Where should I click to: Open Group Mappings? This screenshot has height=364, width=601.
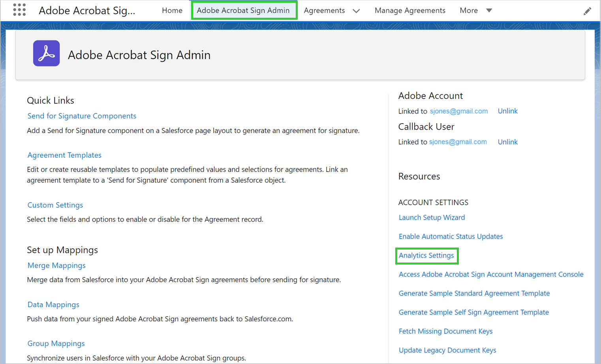tap(56, 343)
